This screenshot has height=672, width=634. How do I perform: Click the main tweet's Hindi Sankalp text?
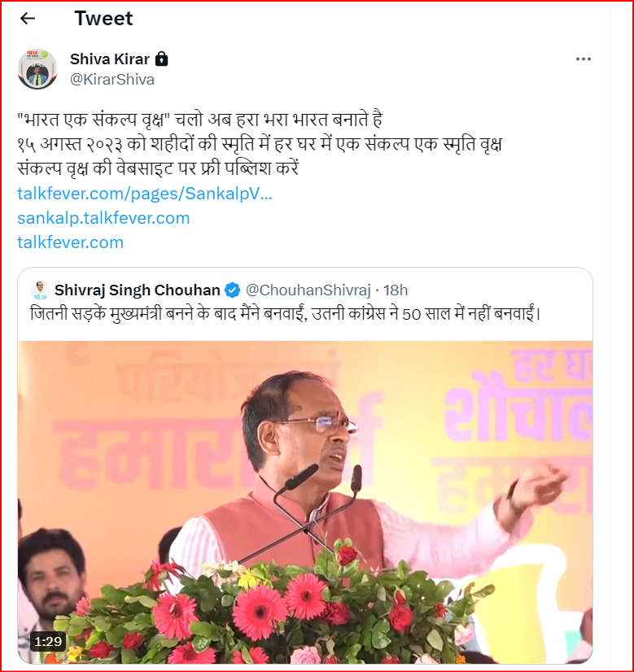click(x=260, y=144)
